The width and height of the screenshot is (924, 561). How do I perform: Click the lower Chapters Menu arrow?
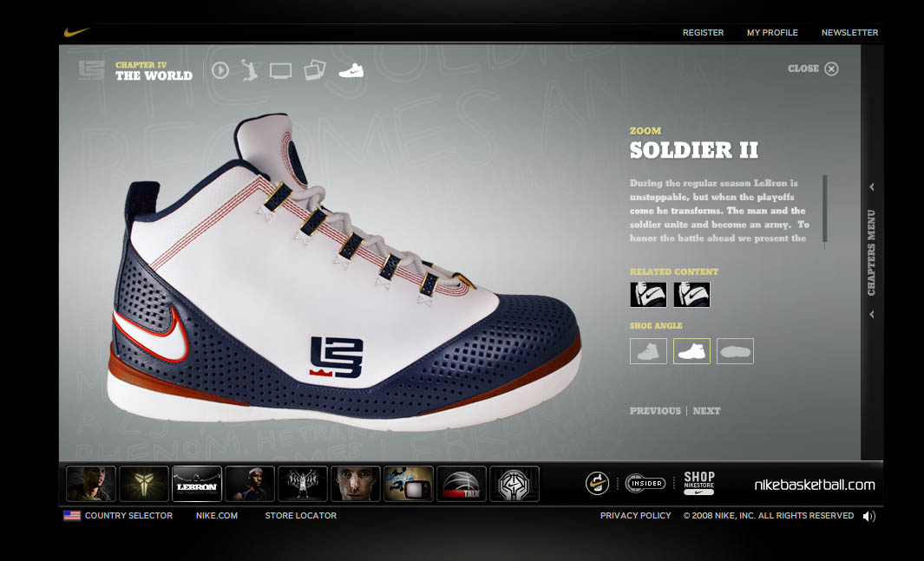click(872, 315)
